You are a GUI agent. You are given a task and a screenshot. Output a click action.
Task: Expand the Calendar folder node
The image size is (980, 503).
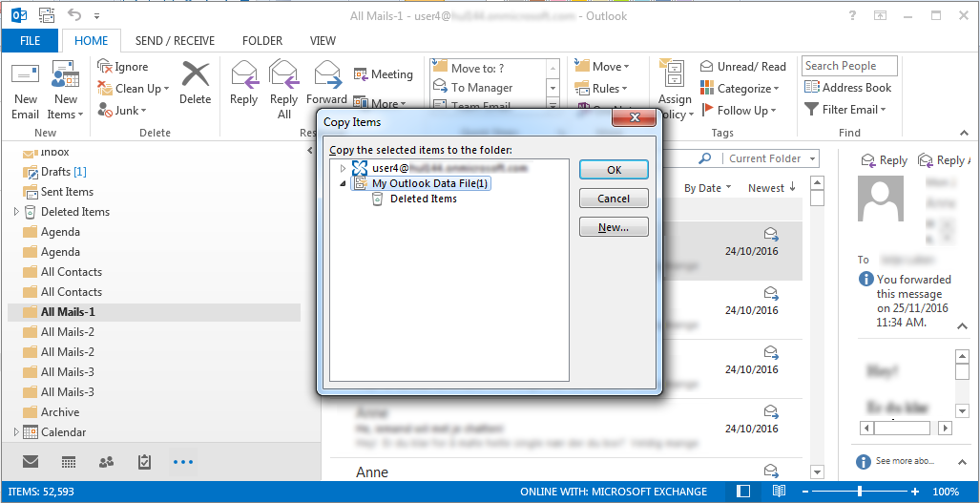16,431
